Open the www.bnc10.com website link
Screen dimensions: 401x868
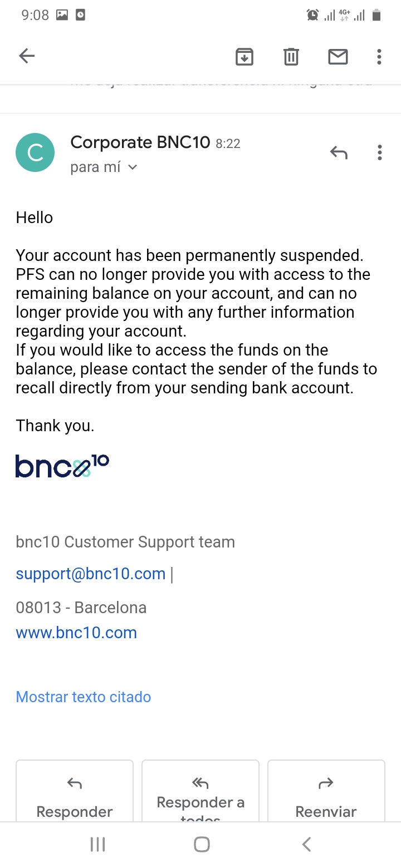click(x=76, y=633)
